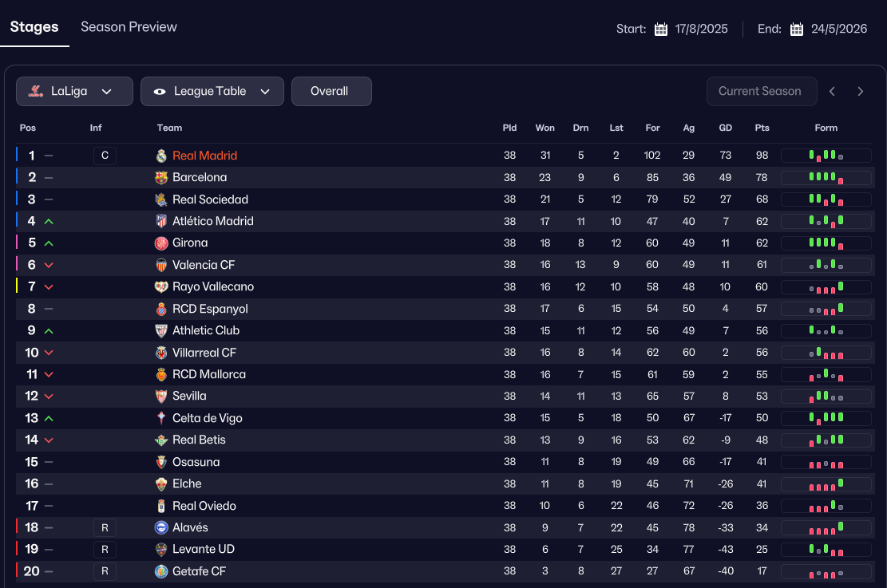Go to the next season arrow
This screenshot has width=887, height=588.
[860, 92]
